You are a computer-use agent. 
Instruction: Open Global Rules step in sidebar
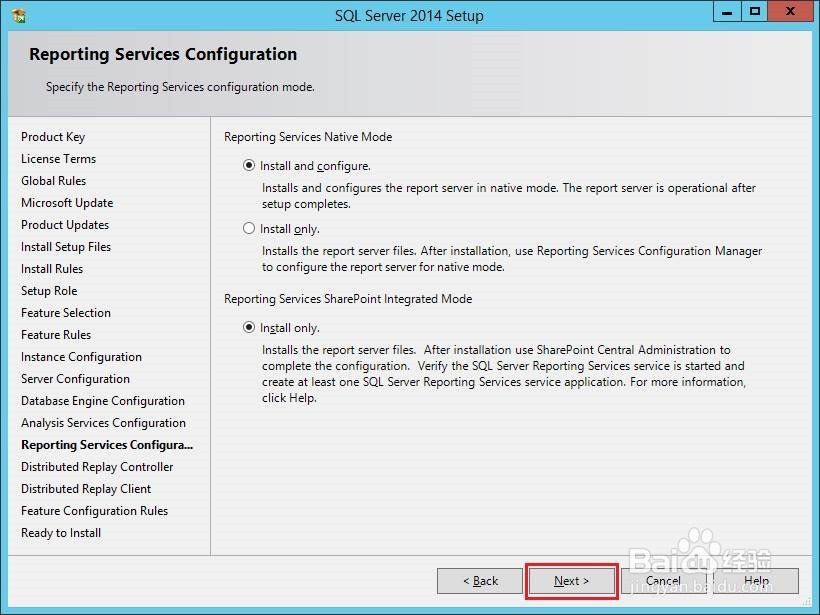(x=53, y=181)
